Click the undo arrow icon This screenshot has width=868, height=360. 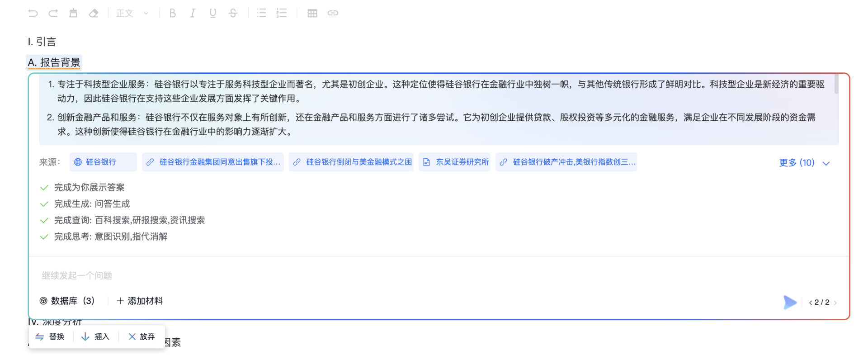[33, 13]
